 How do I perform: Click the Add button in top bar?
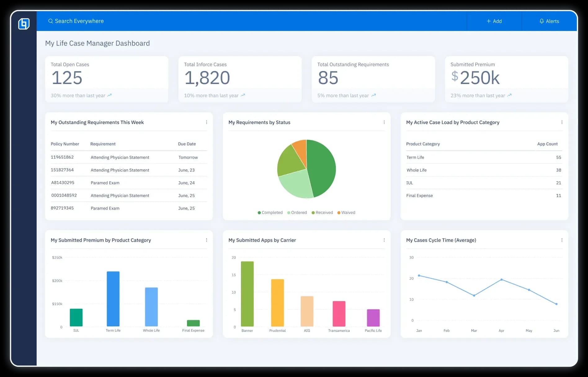(x=494, y=21)
